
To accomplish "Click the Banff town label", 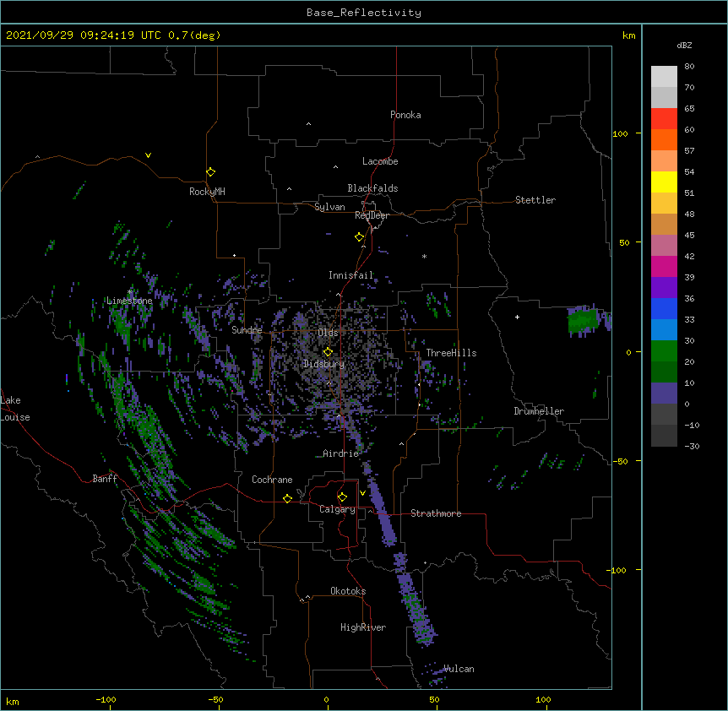I will (x=105, y=479).
